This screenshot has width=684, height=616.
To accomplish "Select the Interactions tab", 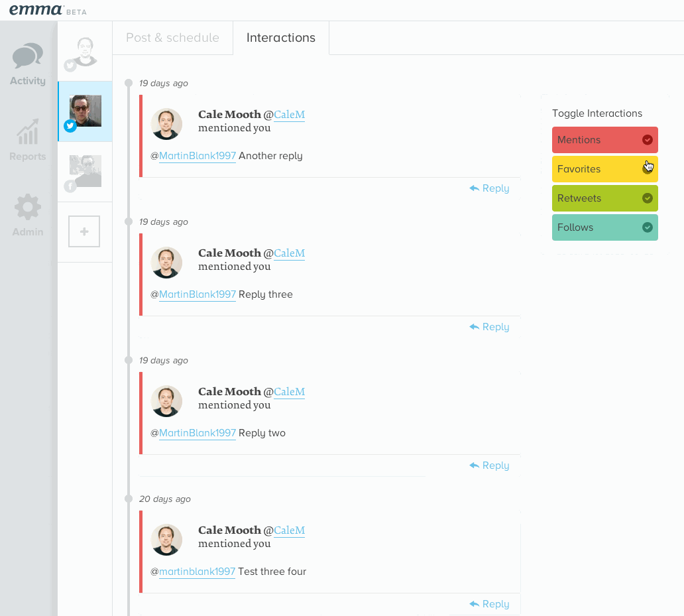I will tap(281, 38).
